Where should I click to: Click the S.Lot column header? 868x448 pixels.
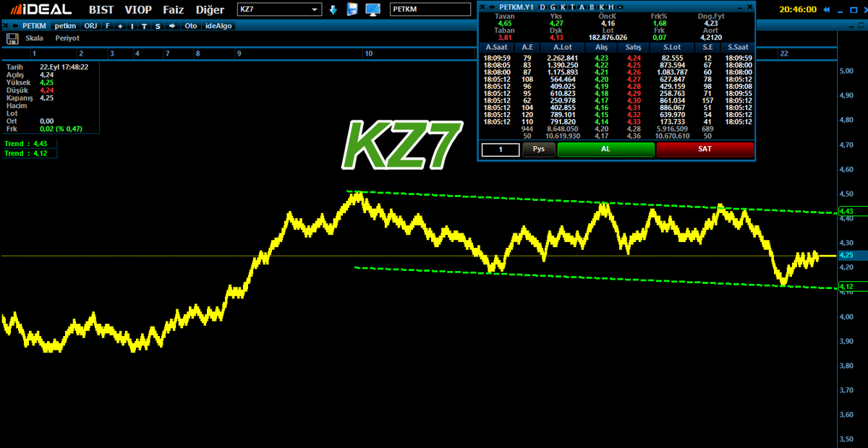tap(672, 48)
